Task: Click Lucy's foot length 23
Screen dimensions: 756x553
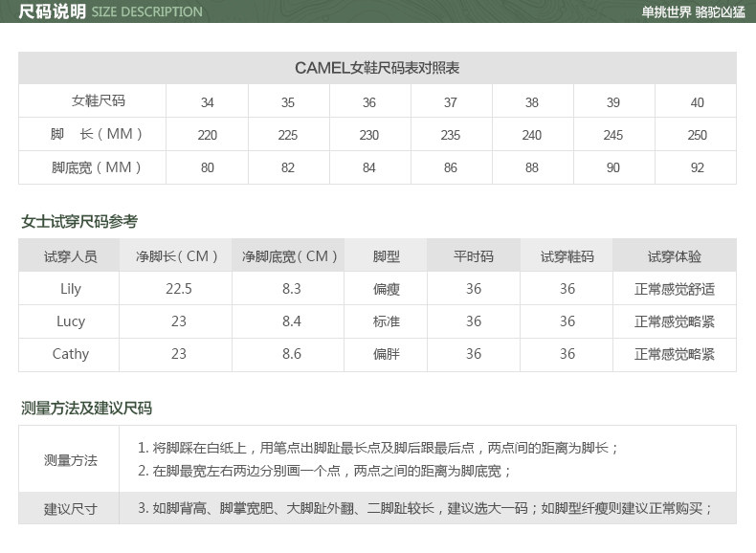Action: tap(179, 321)
